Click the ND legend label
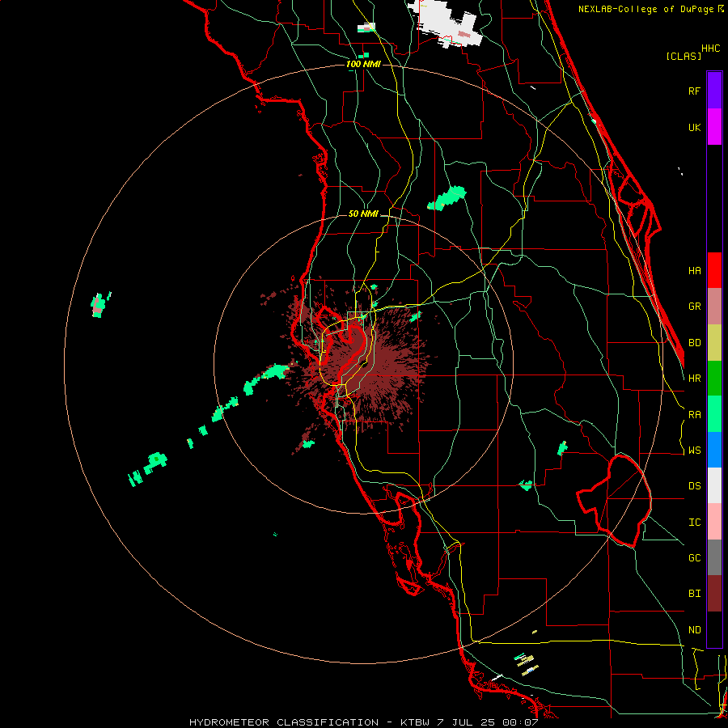The width and height of the screenshot is (728, 728). [x=694, y=630]
